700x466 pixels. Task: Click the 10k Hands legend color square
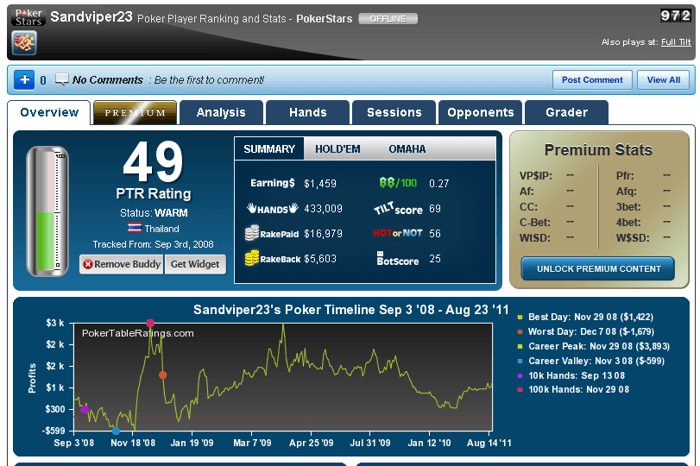(520, 376)
